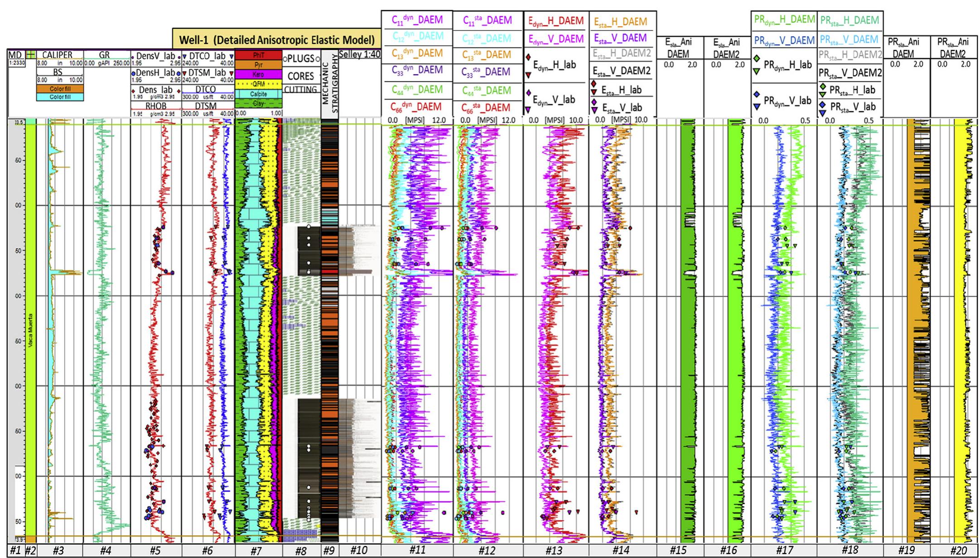Click the cyan Color fill box

tap(60, 97)
